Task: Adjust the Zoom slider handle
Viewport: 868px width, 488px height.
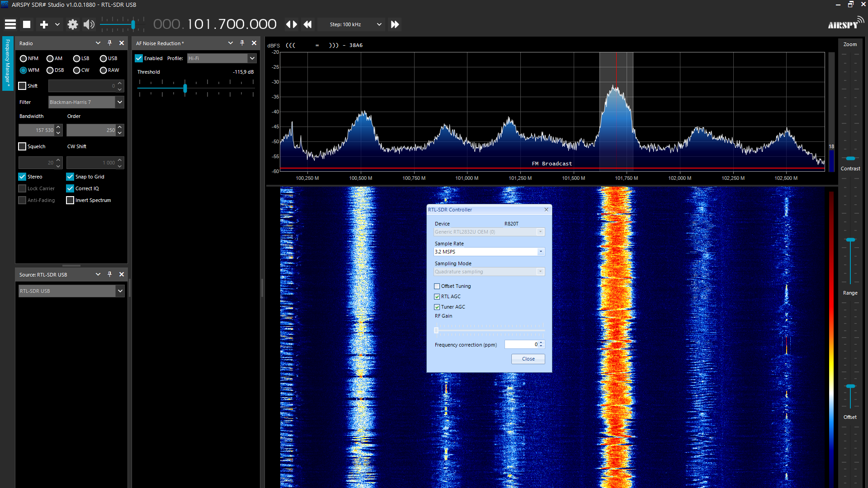Action: coord(850,159)
